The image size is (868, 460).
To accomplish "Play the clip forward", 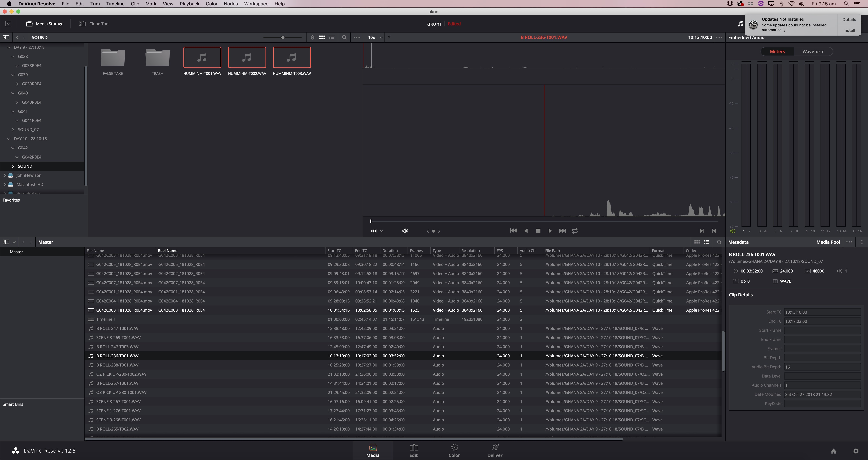I will pos(550,231).
